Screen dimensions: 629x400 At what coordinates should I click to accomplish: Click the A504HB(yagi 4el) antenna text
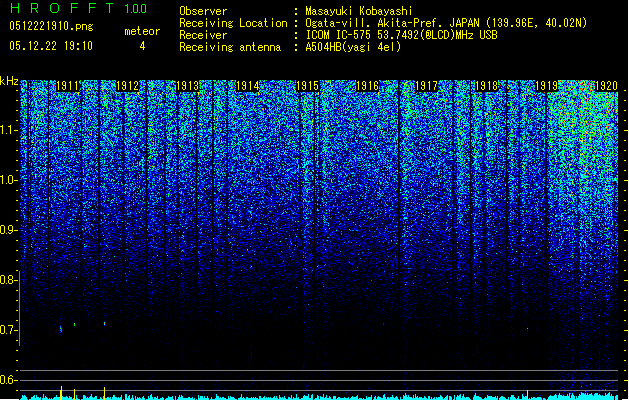pyautogui.click(x=353, y=47)
